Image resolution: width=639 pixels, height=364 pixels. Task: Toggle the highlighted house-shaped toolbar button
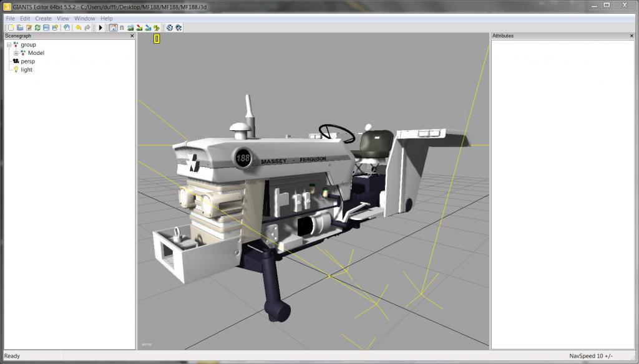(x=113, y=27)
